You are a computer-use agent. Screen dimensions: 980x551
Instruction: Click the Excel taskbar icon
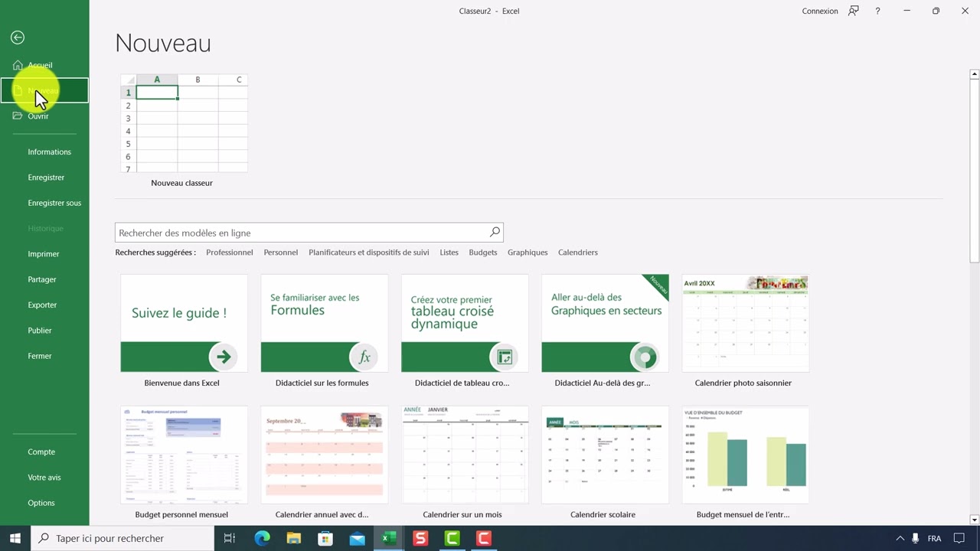tap(389, 538)
